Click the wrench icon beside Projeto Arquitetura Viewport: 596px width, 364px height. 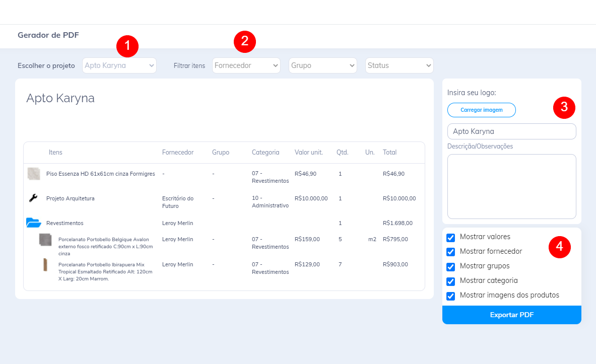pyautogui.click(x=33, y=198)
